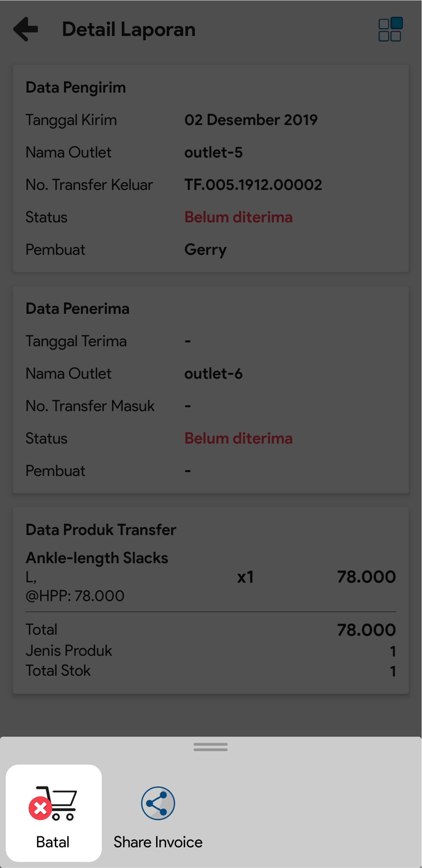
Task: Tap the sender's Belum diterima status
Action: [239, 217]
